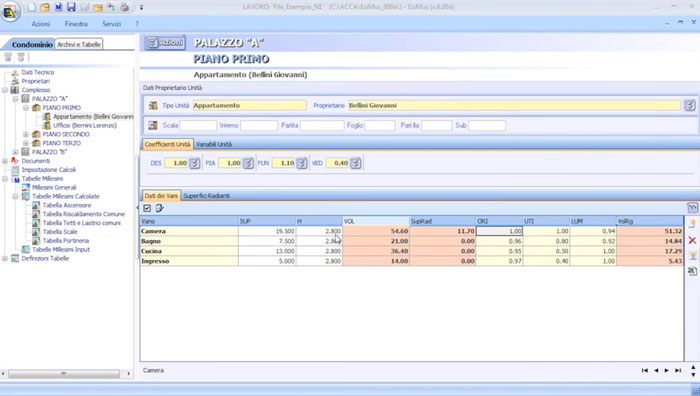The width and height of the screenshot is (700, 396).
Task: Go to the last record
Action: (678, 371)
